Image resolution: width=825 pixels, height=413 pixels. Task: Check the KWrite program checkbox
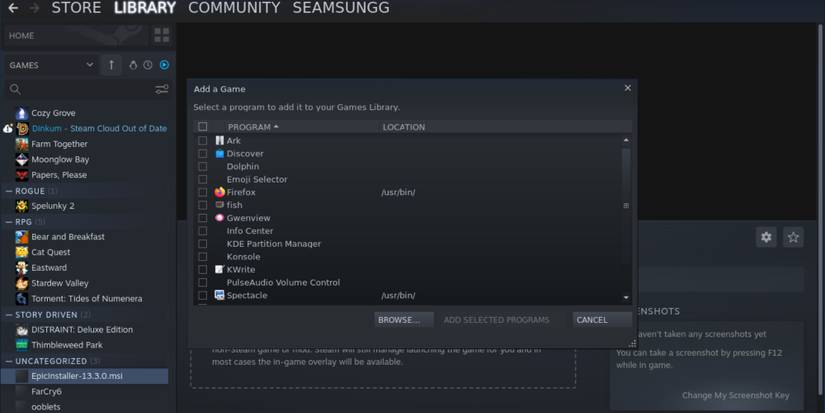coord(203,269)
